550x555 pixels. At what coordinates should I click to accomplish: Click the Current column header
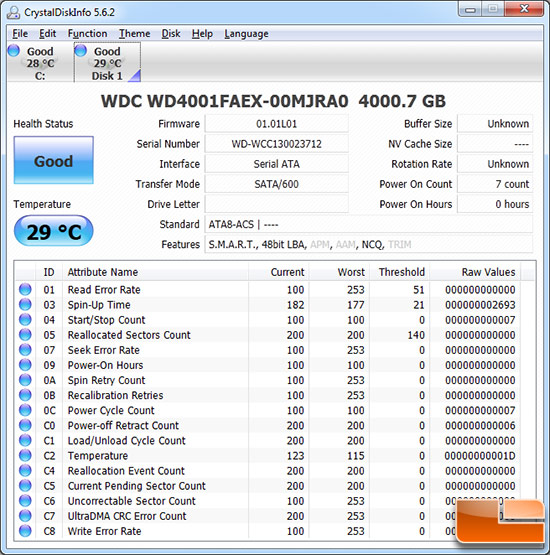pyautogui.click(x=279, y=272)
